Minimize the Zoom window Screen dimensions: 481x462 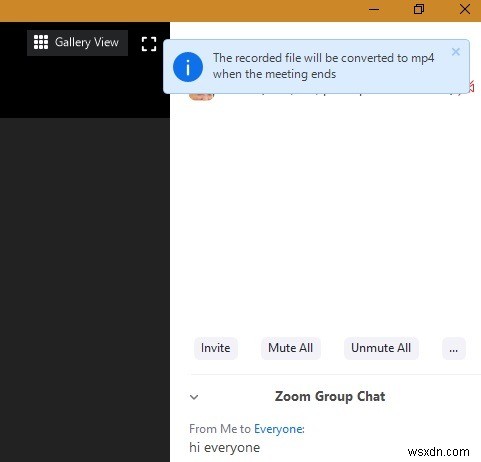374,10
